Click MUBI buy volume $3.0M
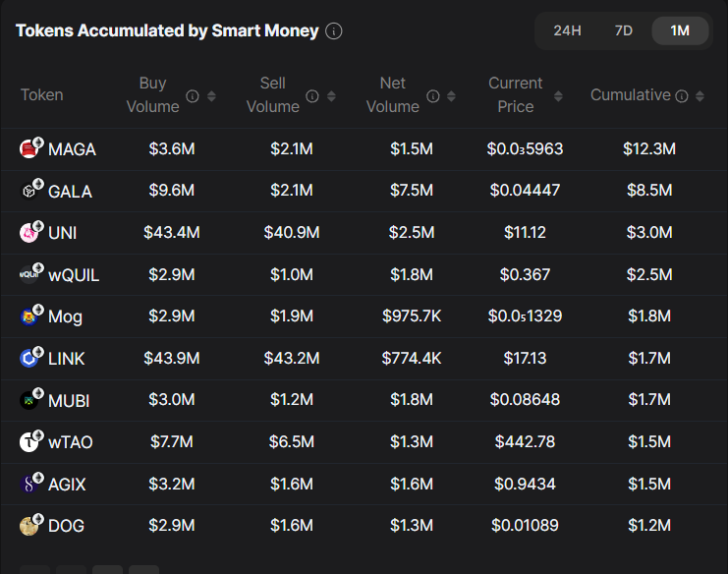 pos(172,399)
